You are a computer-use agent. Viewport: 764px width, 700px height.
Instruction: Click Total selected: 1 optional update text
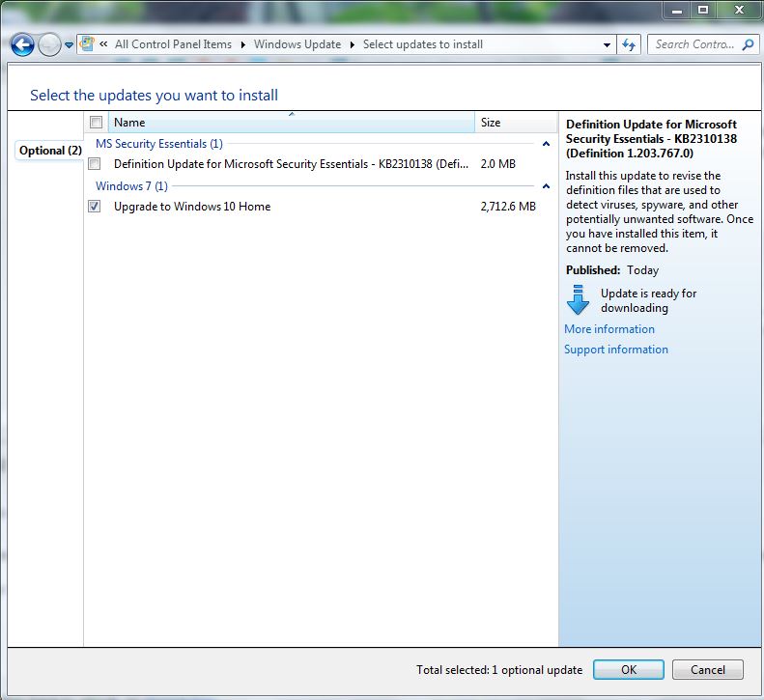click(x=499, y=670)
